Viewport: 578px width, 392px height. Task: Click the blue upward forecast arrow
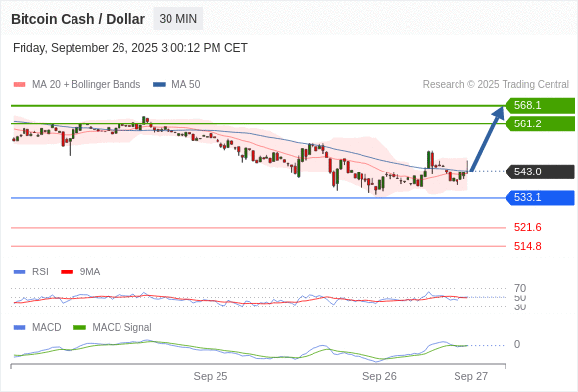pyautogui.click(x=487, y=138)
